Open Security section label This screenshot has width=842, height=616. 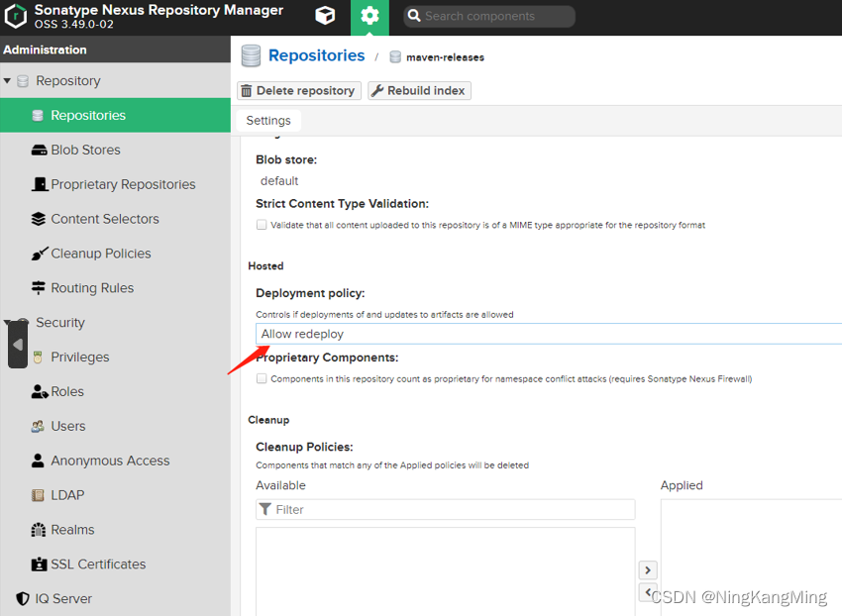[60, 323]
